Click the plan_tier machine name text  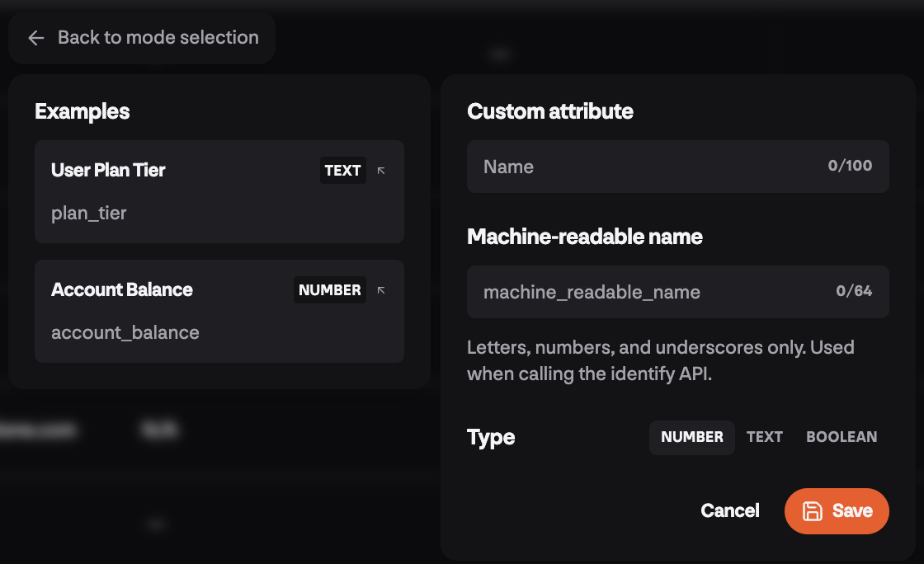point(89,213)
